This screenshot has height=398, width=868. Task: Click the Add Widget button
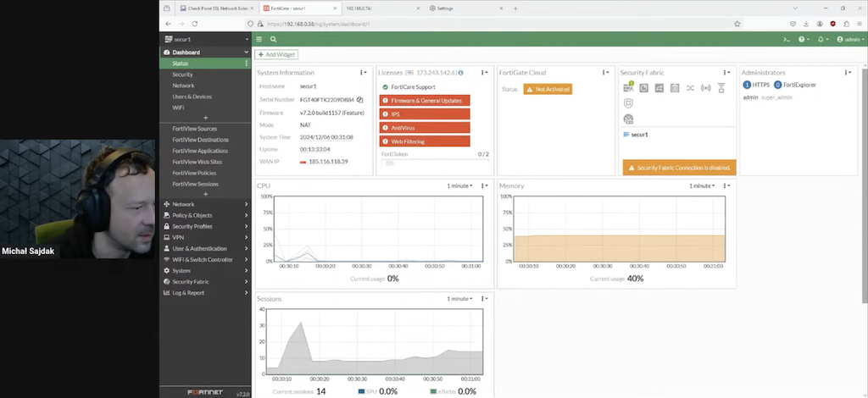pyautogui.click(x=276, y=54)
